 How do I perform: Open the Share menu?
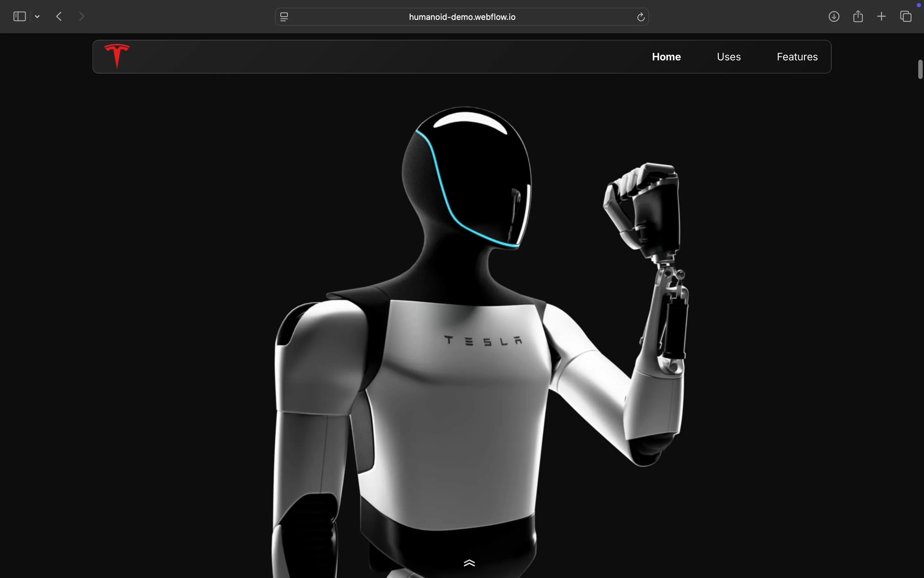point(858,16)
